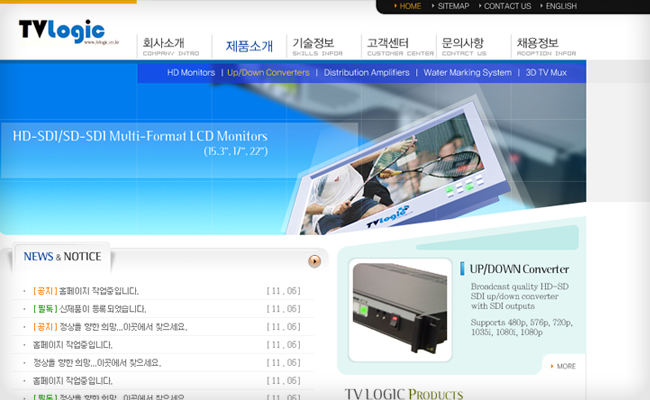The height and width of the screenshot is (400, 650).
Task: Click the TVlogic logo
Action: point(68,32)
